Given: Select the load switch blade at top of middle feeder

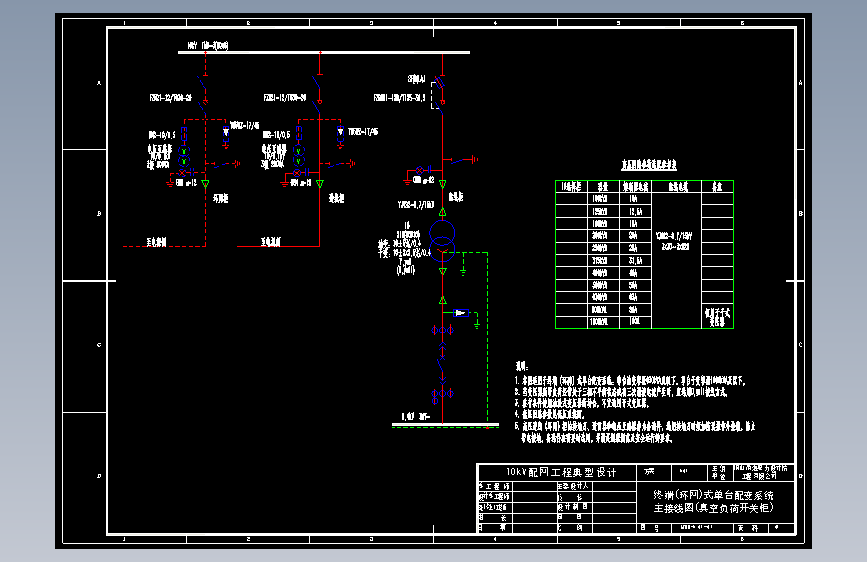Looking at the screenshot, I should (316, 83).
